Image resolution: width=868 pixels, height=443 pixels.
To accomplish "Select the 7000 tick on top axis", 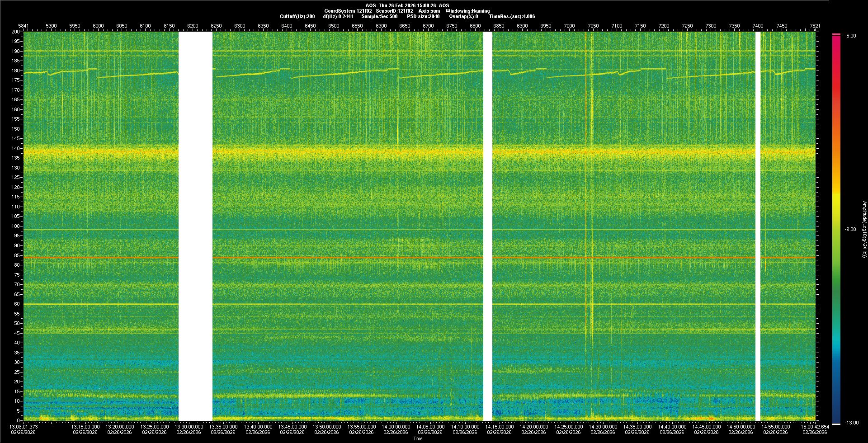I will coord(569,26).
